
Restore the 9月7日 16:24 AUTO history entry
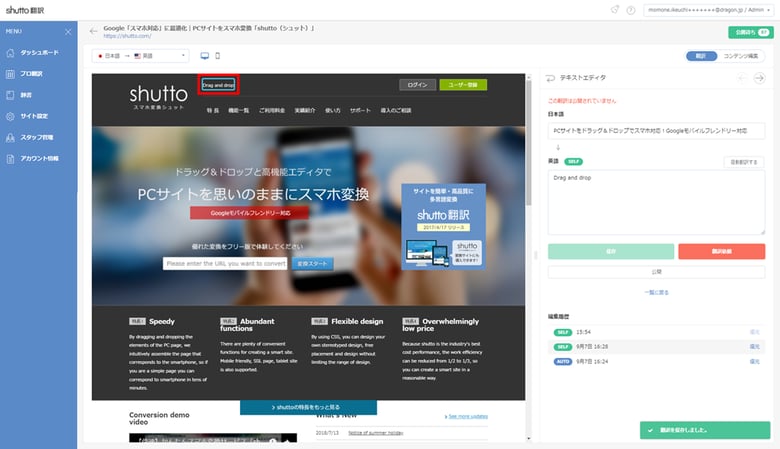click(754, 361)
